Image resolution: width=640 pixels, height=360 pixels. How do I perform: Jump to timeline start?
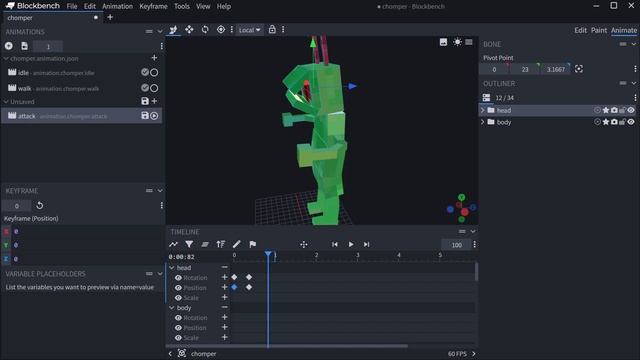point(335,244)
